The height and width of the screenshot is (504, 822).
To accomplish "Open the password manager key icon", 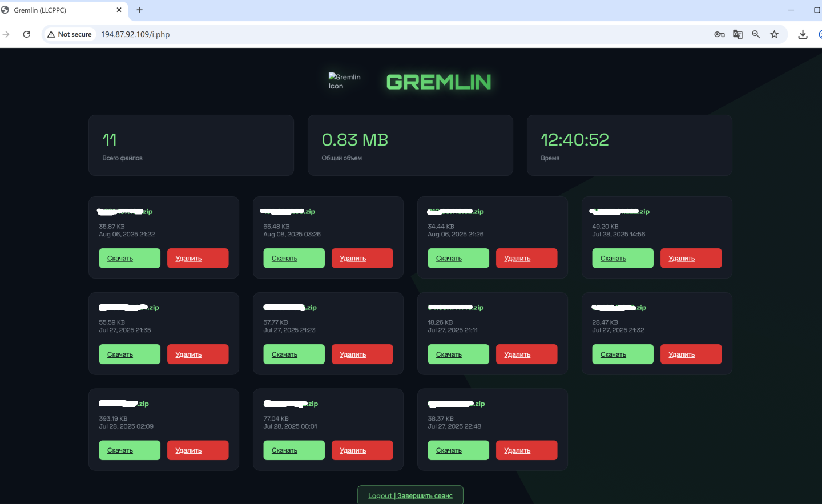I will click(x=719, y=34).
